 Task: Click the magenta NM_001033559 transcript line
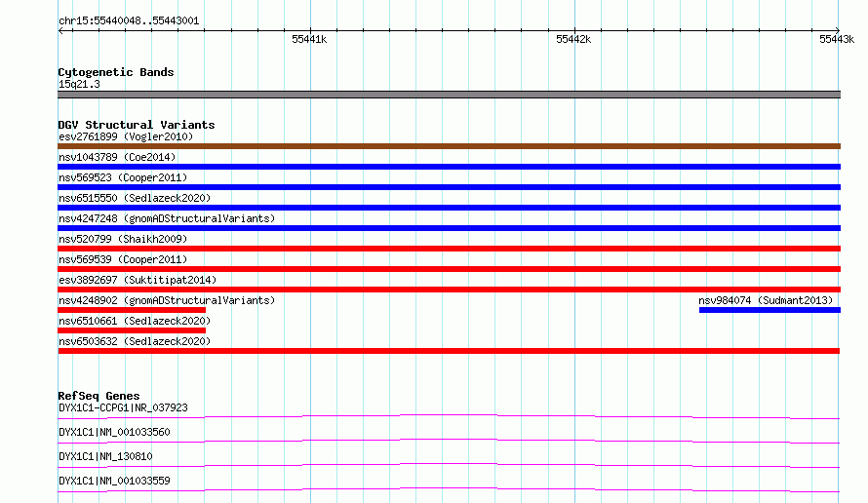coord(449,489)
